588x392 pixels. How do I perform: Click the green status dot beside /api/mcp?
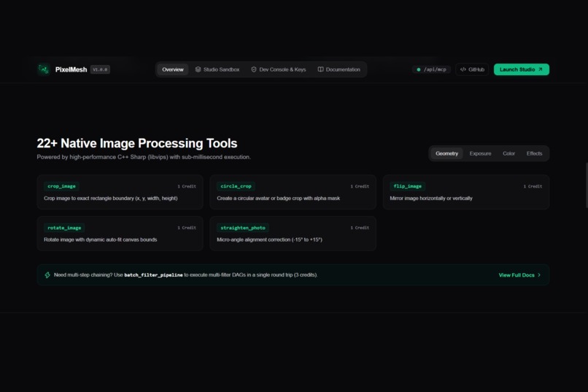coord(419,69)
